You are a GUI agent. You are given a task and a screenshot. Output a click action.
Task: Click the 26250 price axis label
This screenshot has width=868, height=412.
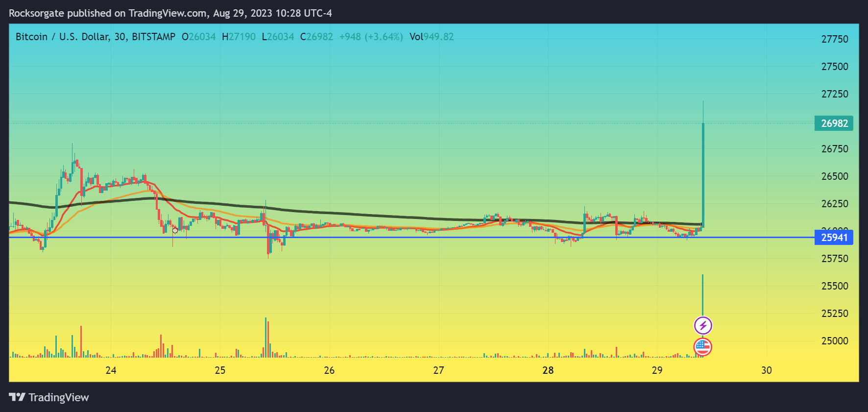coord(835,204)
